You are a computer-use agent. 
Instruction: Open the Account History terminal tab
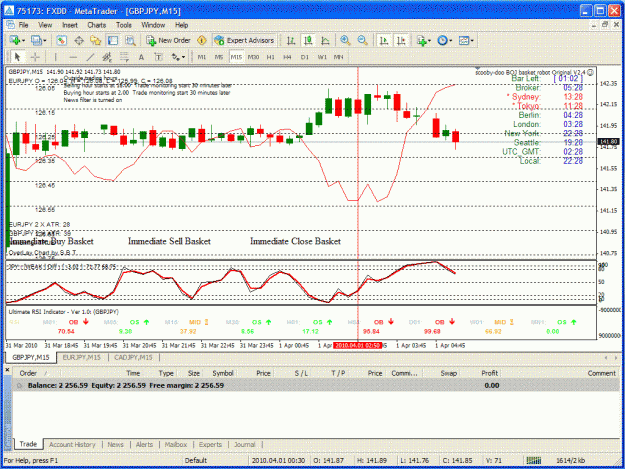pyautogui.click(x=72, y=444)
